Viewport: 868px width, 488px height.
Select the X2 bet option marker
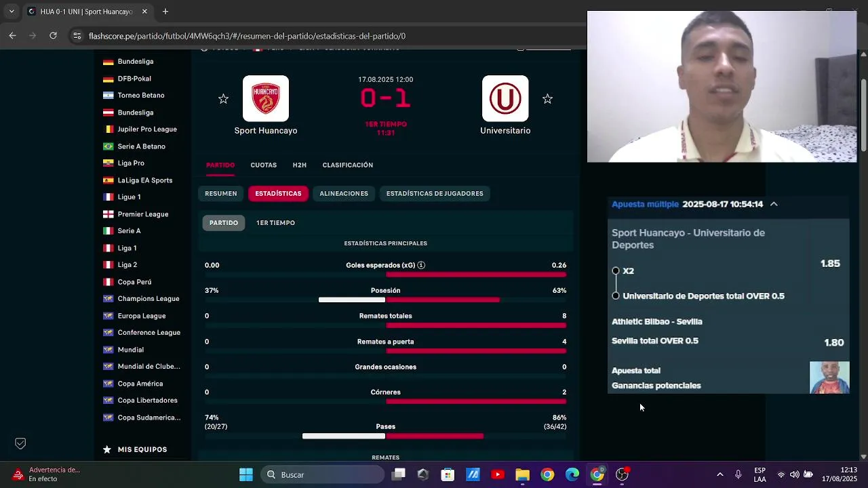[616, 271]
